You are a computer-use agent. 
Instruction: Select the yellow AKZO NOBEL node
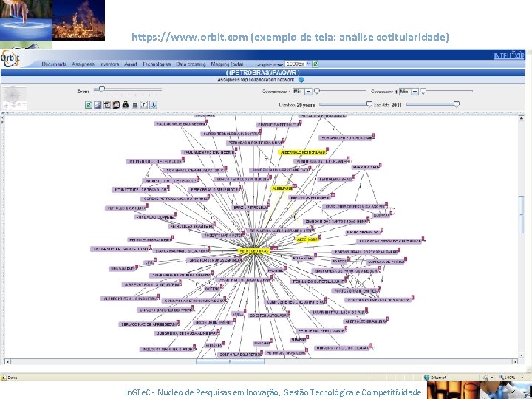307,239
